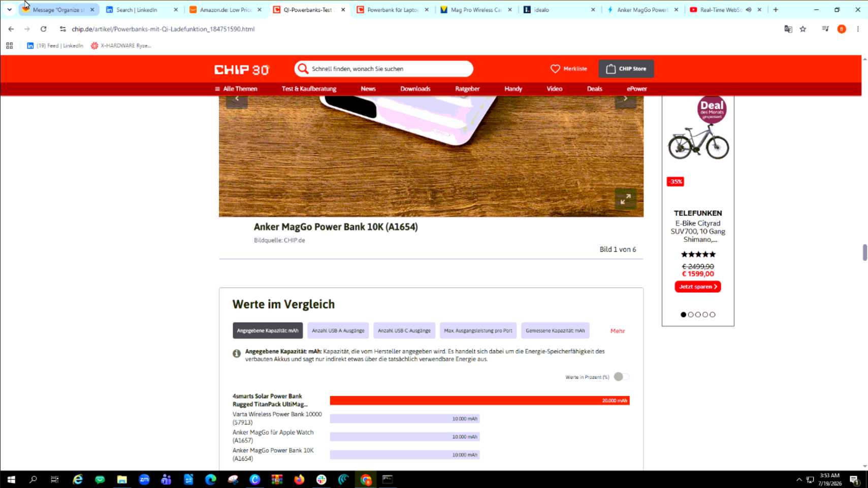
Task: Click the Varta Wireless Power Bank capacity bar
Action: click(405, 419)
